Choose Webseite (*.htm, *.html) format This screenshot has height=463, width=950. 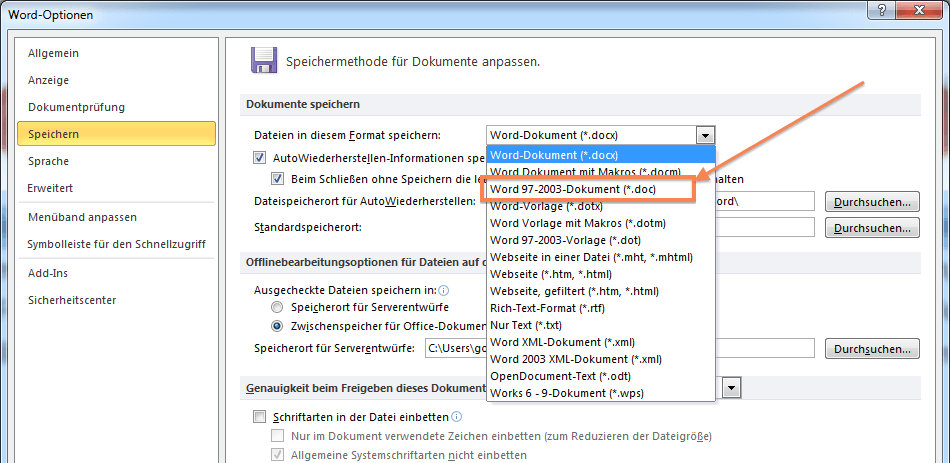coord(601,274)
